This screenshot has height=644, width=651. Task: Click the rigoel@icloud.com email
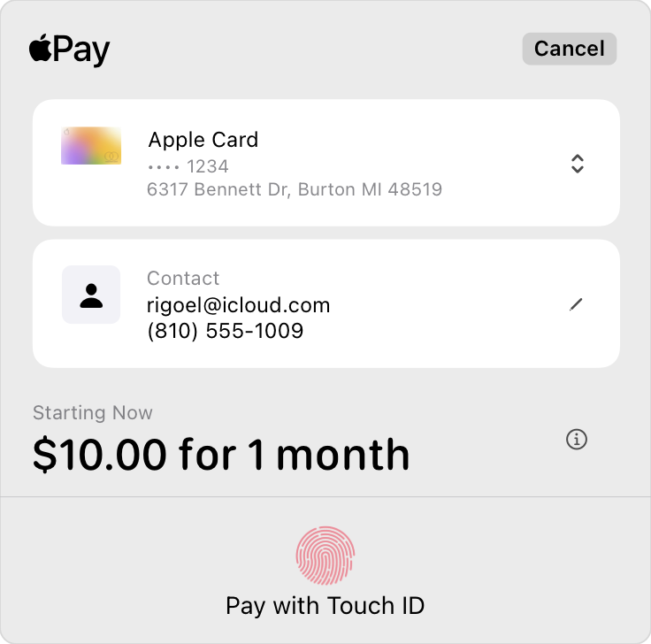click(x=238, y=305)
